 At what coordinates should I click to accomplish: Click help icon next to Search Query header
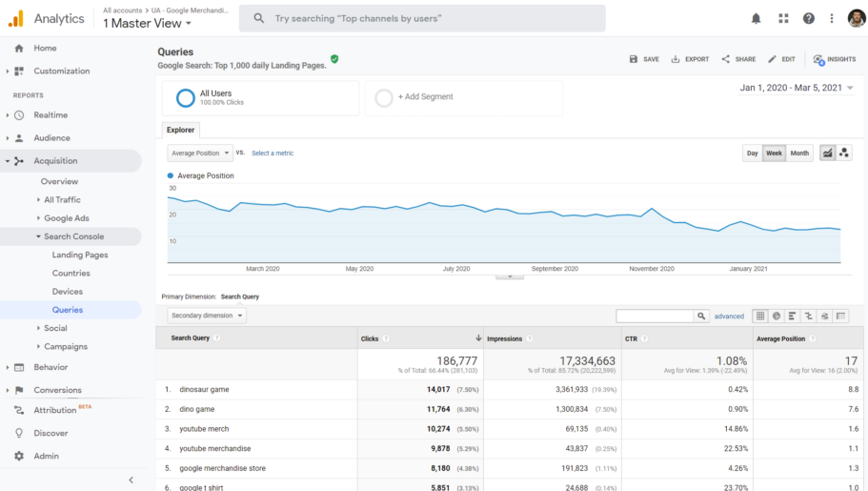pos(217,338)
